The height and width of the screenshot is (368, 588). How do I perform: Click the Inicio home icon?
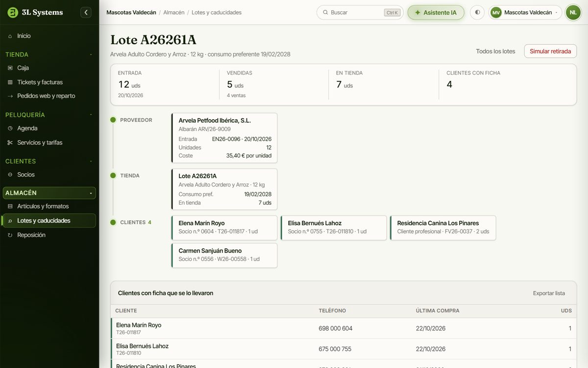(x=10, y=36)
